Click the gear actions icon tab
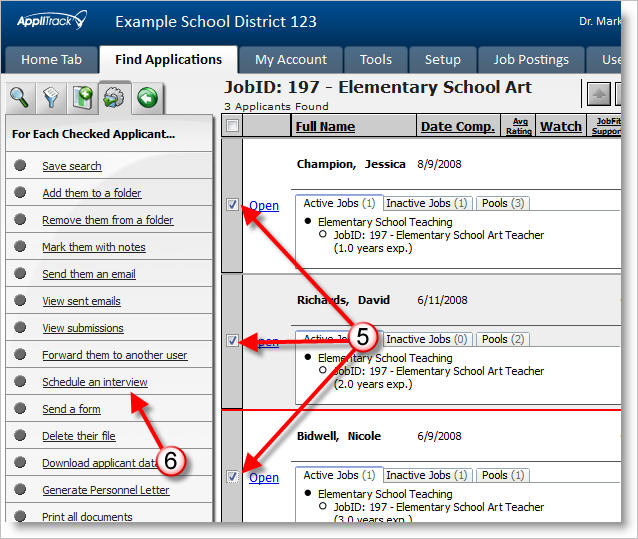 click(115, 98)
